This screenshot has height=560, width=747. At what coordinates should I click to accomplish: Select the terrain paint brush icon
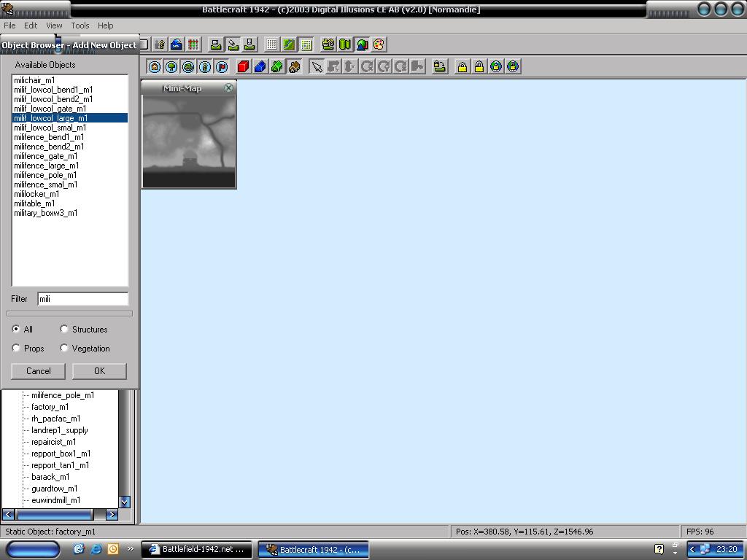click(233, 44)
